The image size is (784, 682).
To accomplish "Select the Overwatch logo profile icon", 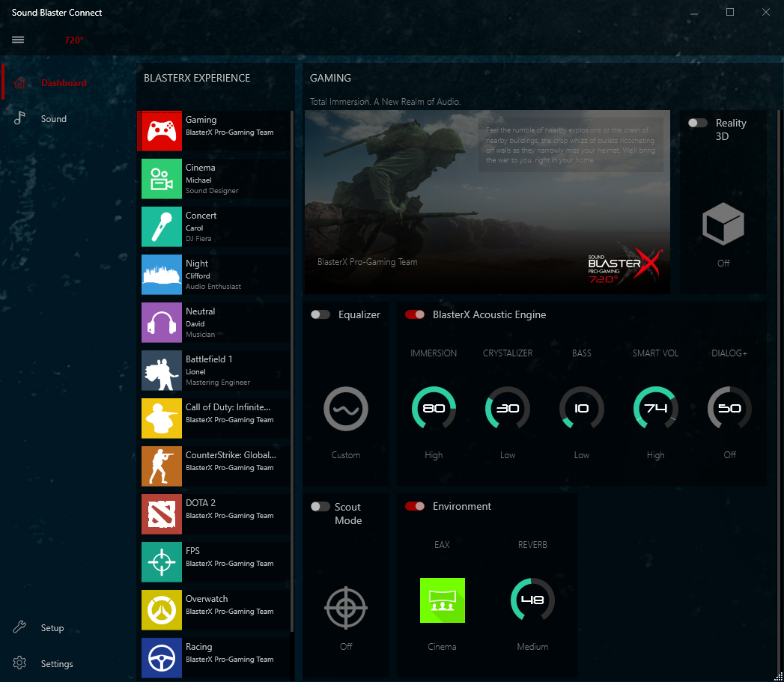I will [162, 610].
